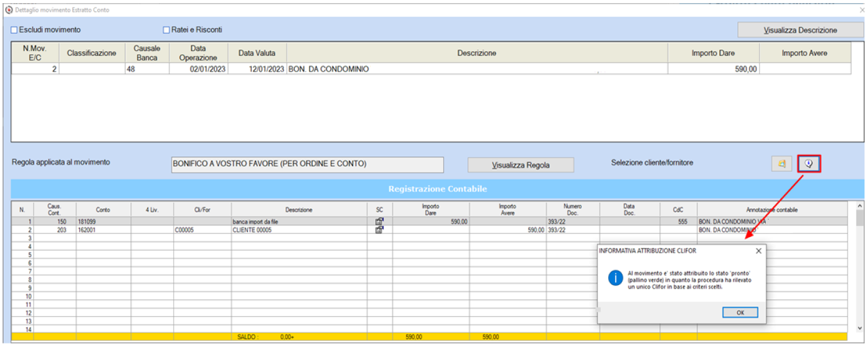Click the 590,00 cell in top Importo Dare
The height and width of the screenshot is (346, 868).
point(713,69)
